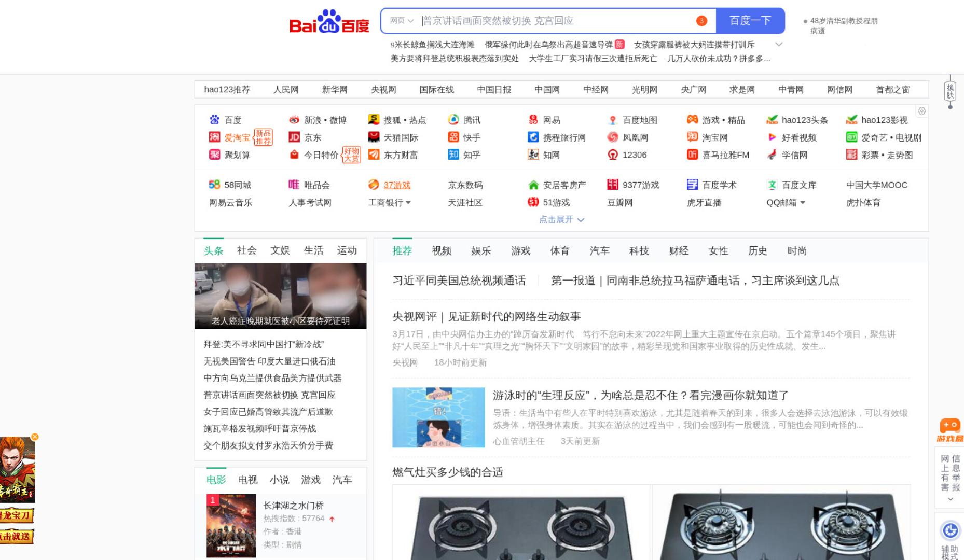
Task: Open the 58同城 icon
Action: (x=214, y=185)
